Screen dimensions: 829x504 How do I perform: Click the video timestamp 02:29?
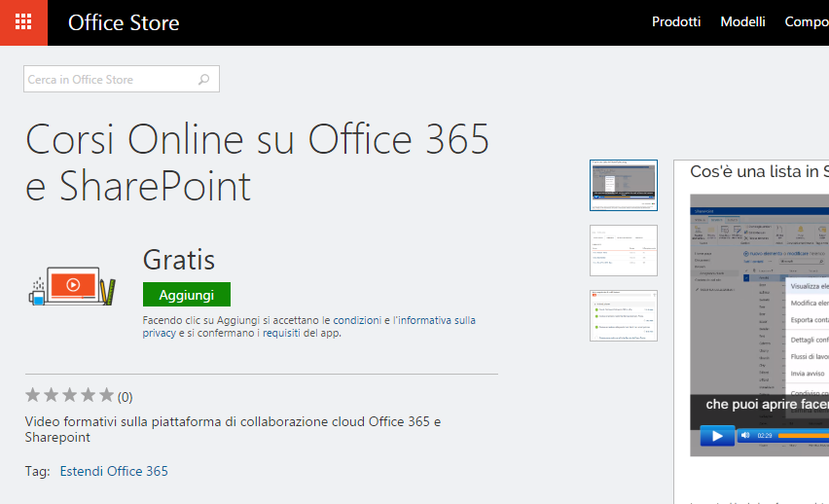click(765, 436)
